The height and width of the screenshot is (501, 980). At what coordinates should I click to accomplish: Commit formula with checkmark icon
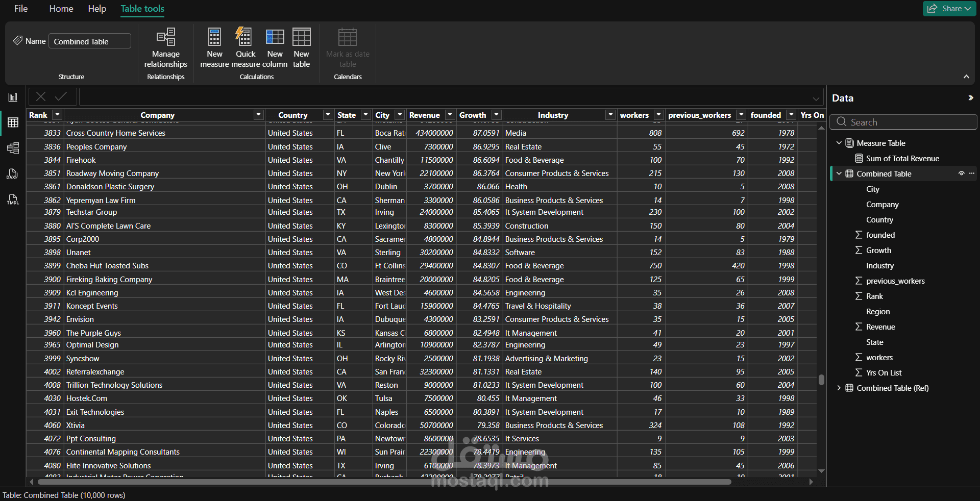pos(61,96)
